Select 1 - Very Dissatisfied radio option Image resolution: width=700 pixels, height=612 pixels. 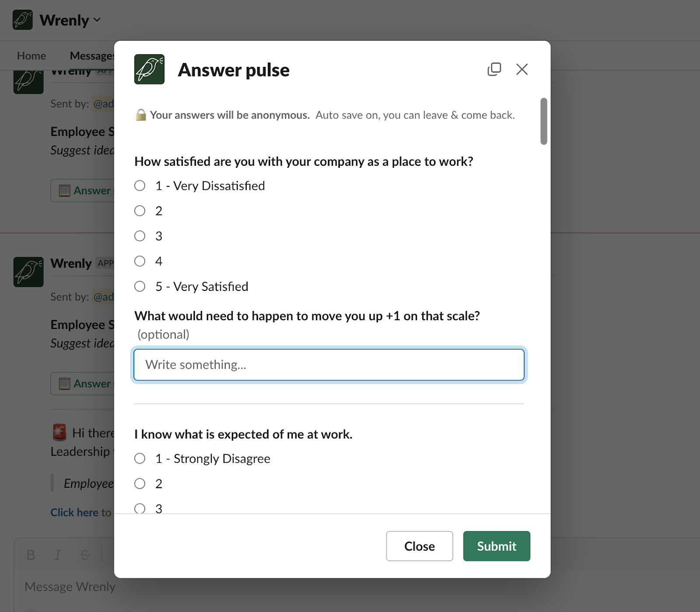coord(140,185)
